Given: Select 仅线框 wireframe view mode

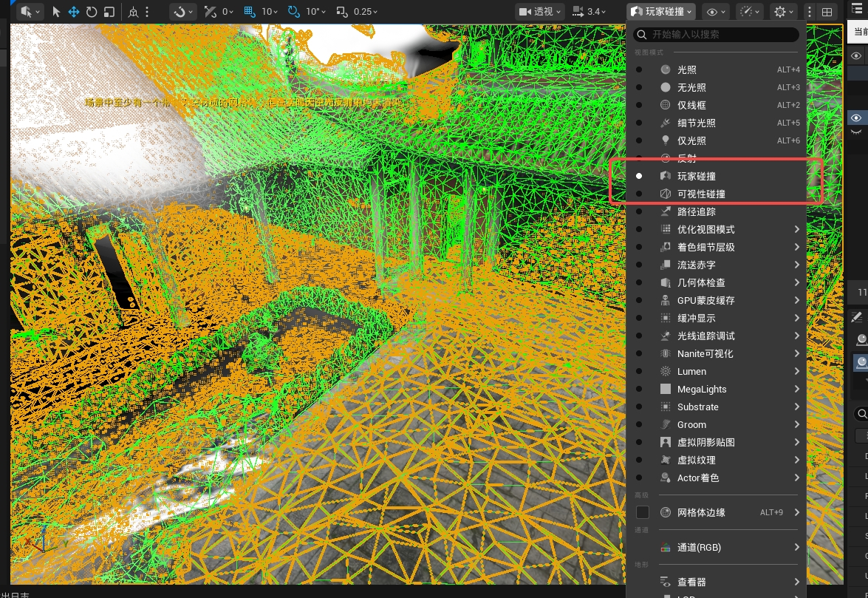Looking at the screenshot, I should tap(716, 105).
